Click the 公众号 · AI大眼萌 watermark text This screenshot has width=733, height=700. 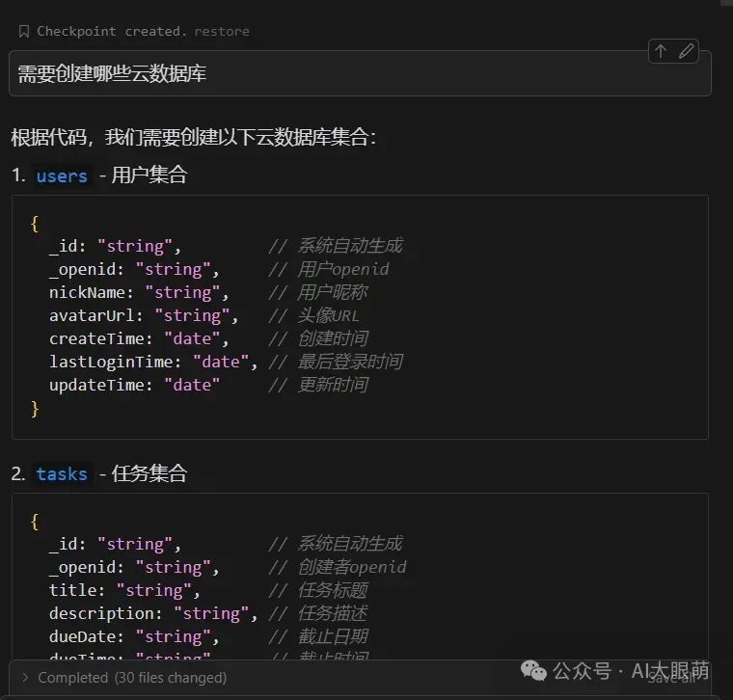point(631,670)
